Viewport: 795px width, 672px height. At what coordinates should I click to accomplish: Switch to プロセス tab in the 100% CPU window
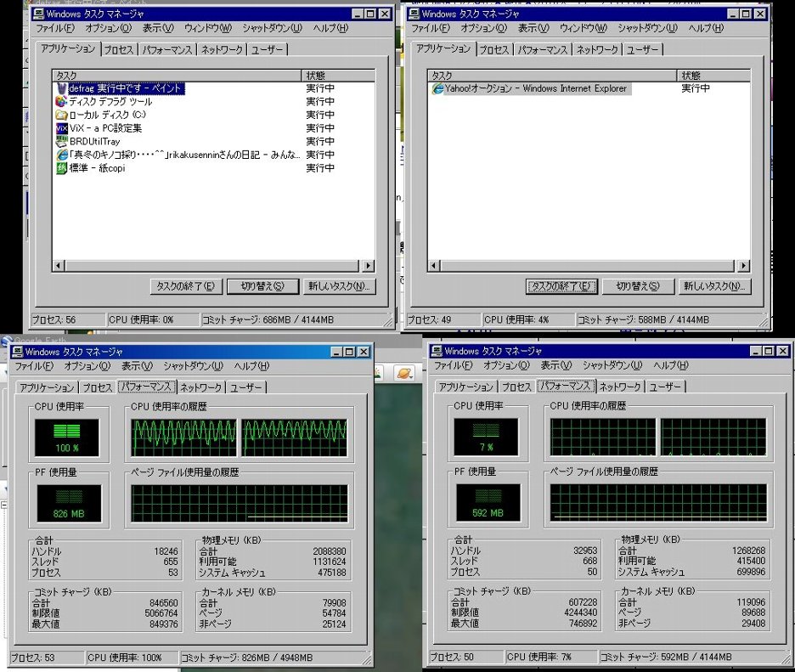pyautogui.click(x=98, y=387)
